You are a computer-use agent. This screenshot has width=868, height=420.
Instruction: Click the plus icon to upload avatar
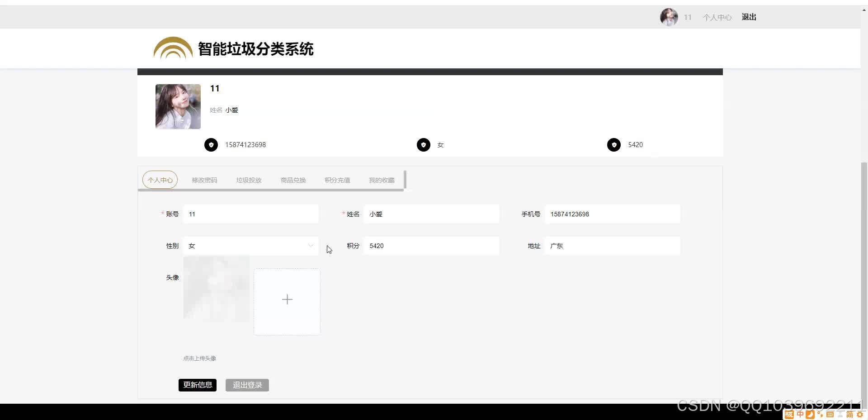(x=287, y=299)
